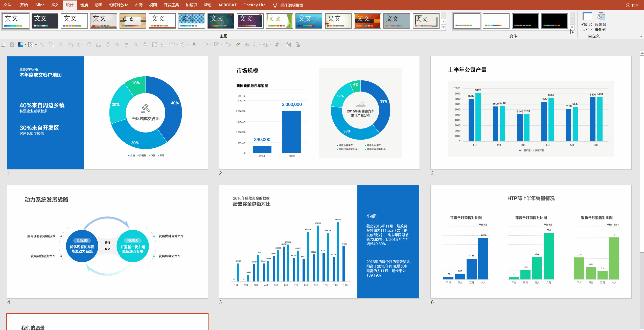Screen dimensions: 644x330
Task: Click the shape fill bucket icon
Action: pos(206,45)
